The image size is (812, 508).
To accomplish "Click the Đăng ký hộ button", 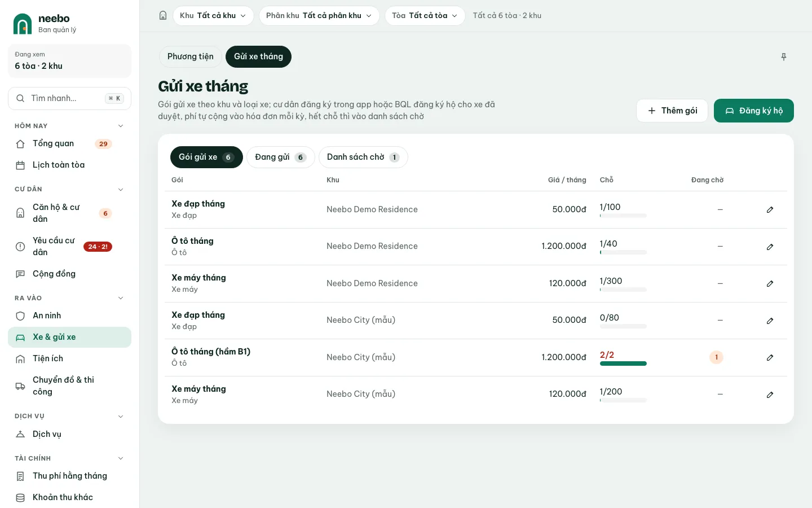I will [754, 111].
